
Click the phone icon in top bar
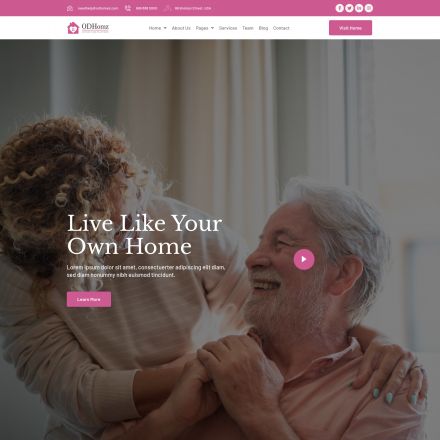(128, 8)
